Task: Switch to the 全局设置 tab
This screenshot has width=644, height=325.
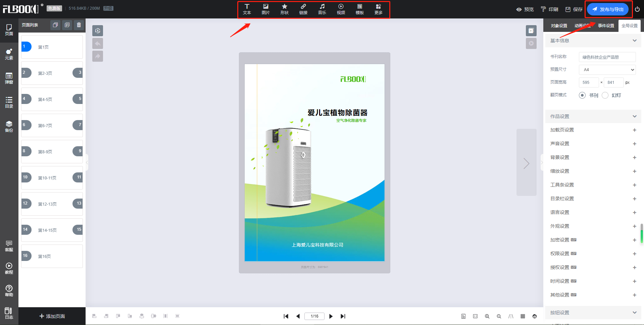Action: (x=630, y=26)
